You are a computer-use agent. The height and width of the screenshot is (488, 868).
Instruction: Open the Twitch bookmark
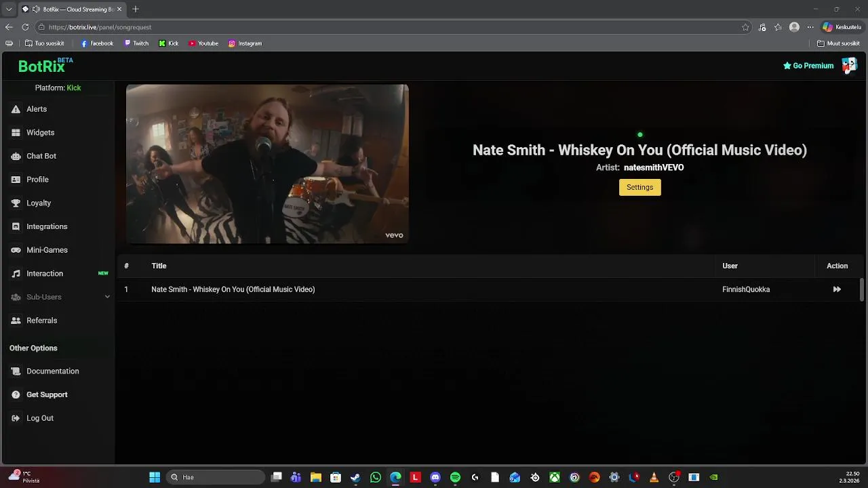click(136, 43)
